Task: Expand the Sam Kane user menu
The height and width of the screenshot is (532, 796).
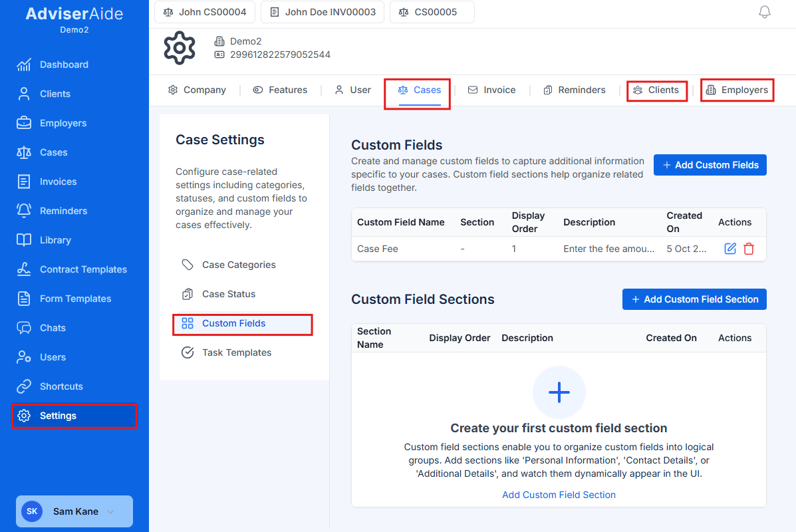Action: point(74,511)
